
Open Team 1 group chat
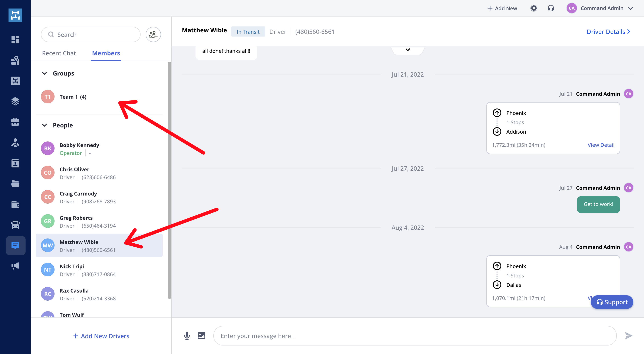click(99, 97)
